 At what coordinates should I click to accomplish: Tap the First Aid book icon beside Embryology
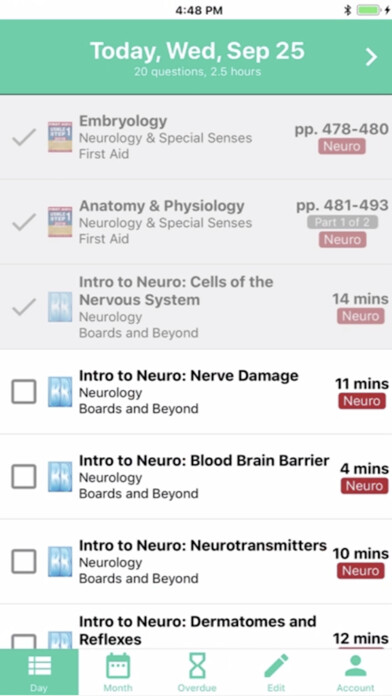coord(60,137)
